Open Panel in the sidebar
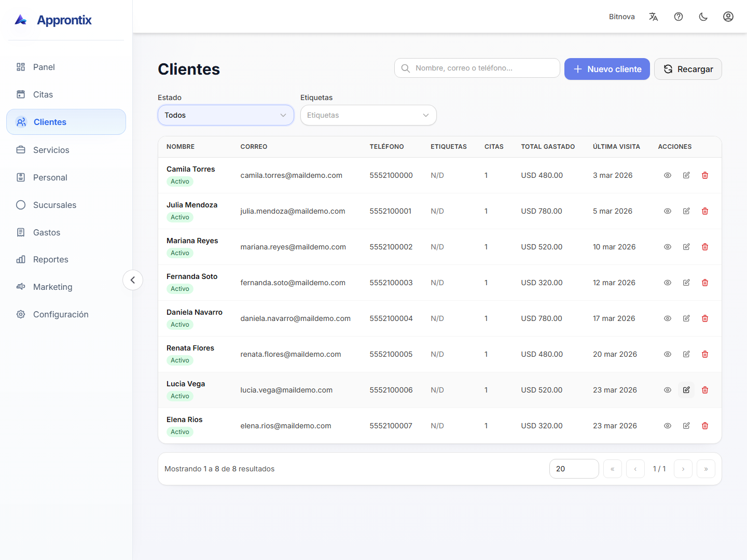The image size is (747, 560). pyautogui.click(x=66, y=67)
